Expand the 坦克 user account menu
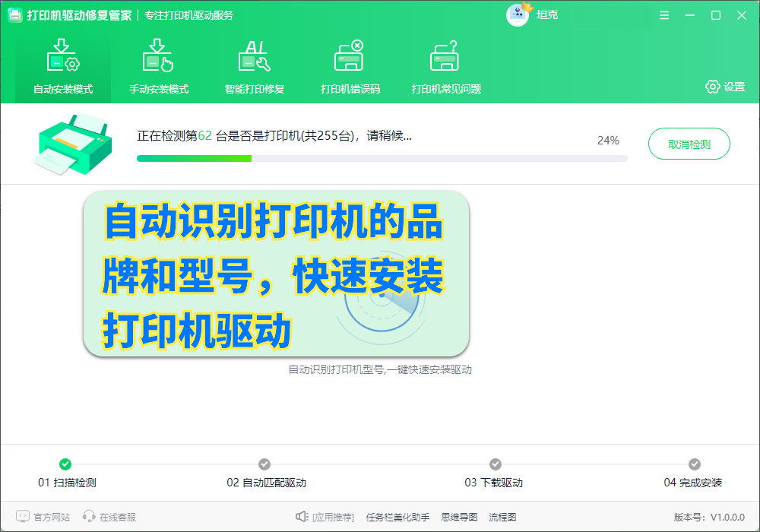 pyautogui.click(x=532, y=14)
